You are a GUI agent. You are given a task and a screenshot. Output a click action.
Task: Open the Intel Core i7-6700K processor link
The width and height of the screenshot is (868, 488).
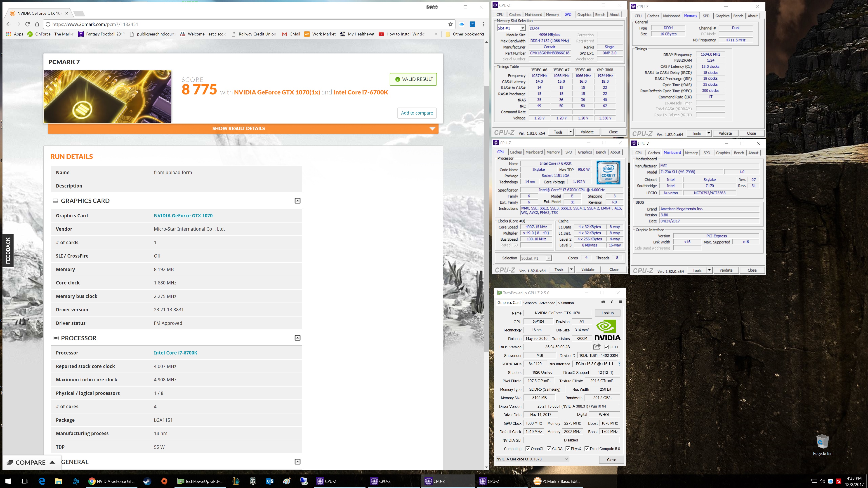tap(175, 353)
